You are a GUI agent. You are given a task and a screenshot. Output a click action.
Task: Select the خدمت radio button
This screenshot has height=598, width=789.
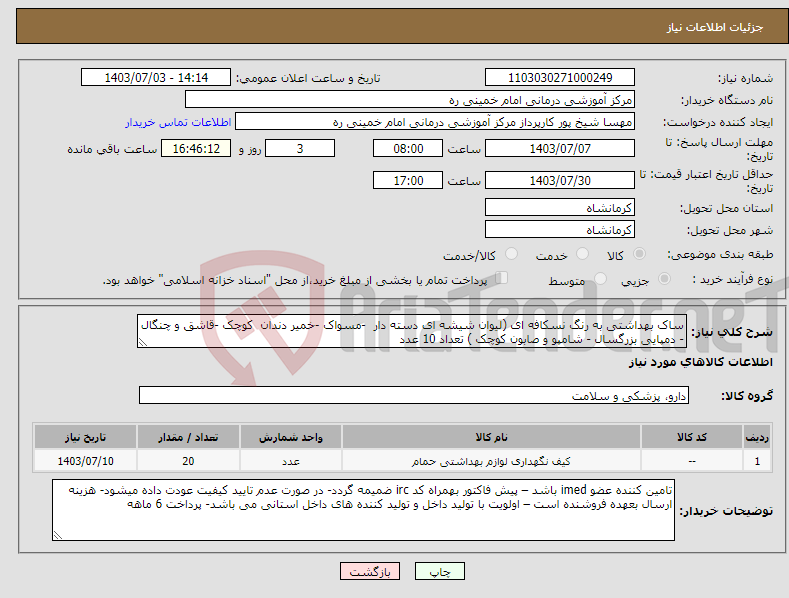coord(582,254)
